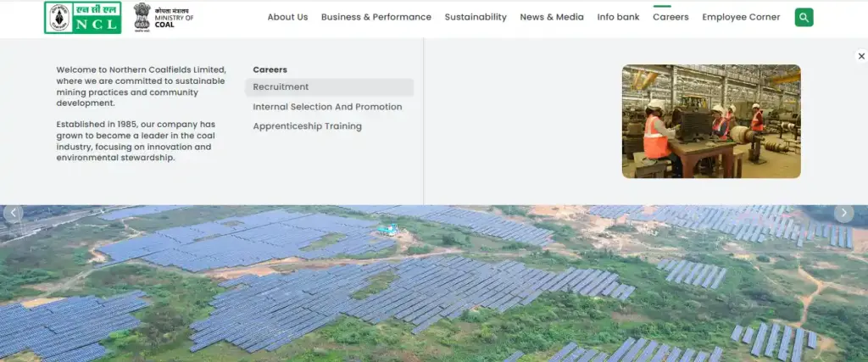
Task: Expand the News & Media menu
Action: (552, 17)
